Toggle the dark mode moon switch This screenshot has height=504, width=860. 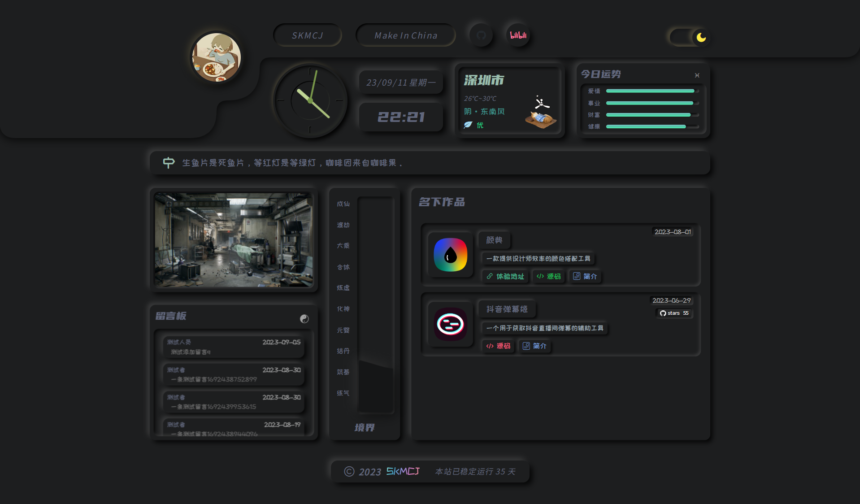[689, 37]
